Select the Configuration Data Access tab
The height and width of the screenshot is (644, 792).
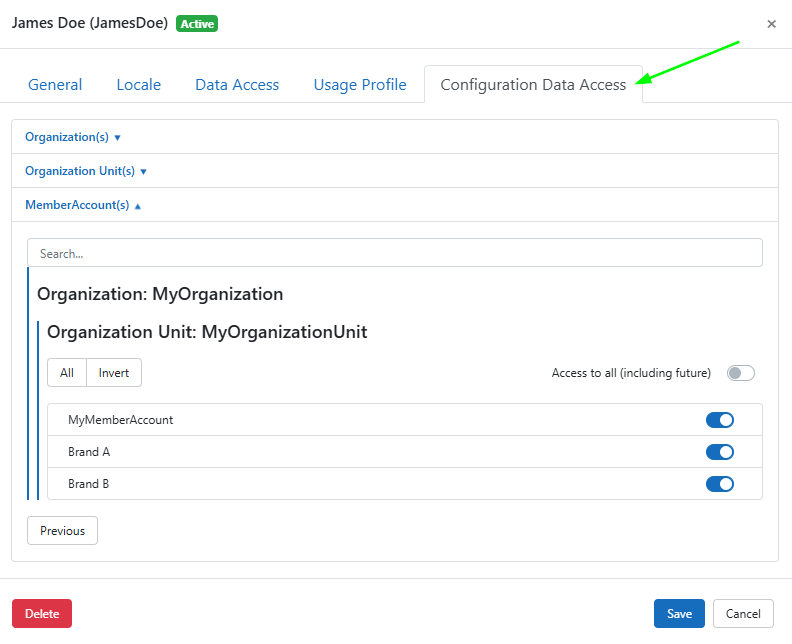click(533, 84)
